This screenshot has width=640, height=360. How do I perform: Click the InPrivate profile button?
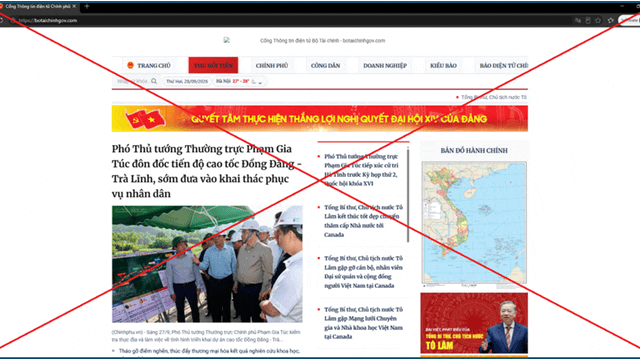point(629,20)
